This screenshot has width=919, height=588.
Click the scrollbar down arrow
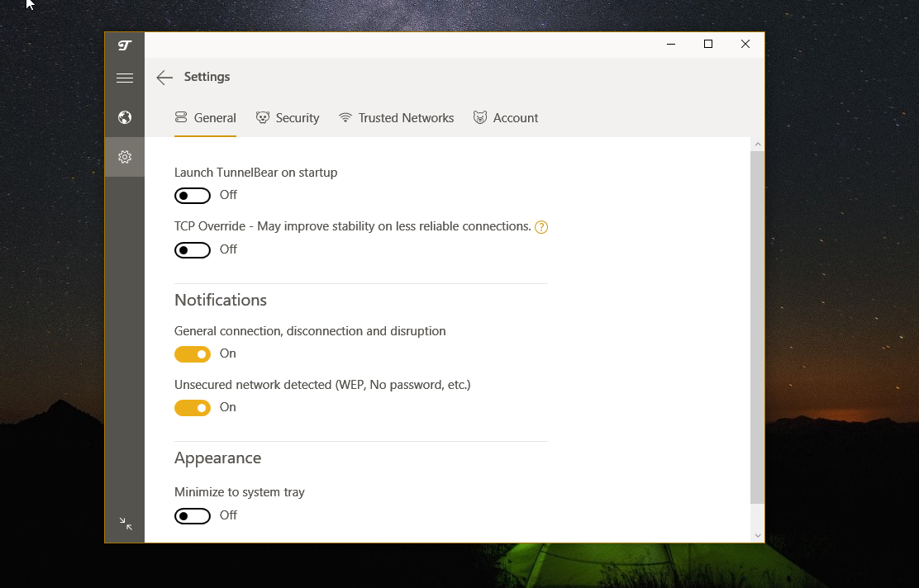point(757,535)
